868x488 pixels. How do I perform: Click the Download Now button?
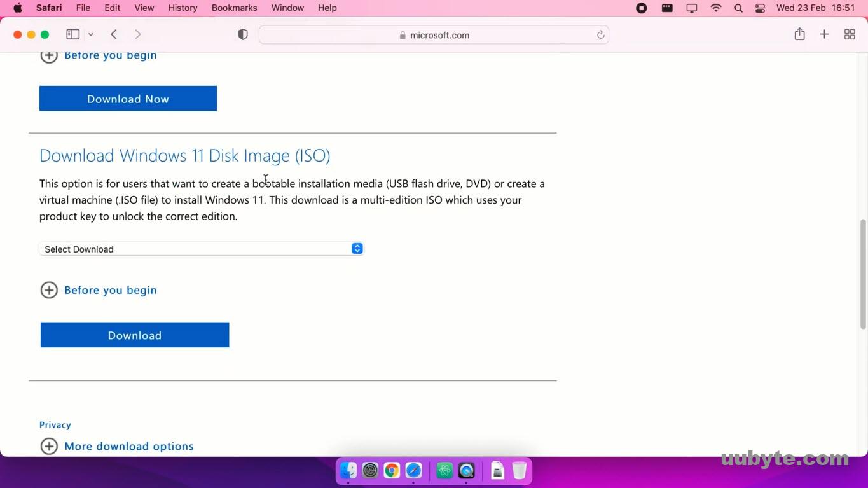[128, 99]
